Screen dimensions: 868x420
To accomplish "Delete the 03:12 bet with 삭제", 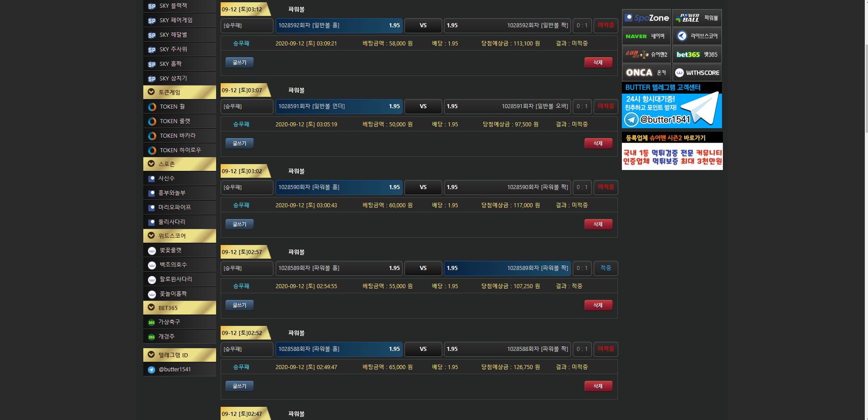I will [x=598, y=63].
